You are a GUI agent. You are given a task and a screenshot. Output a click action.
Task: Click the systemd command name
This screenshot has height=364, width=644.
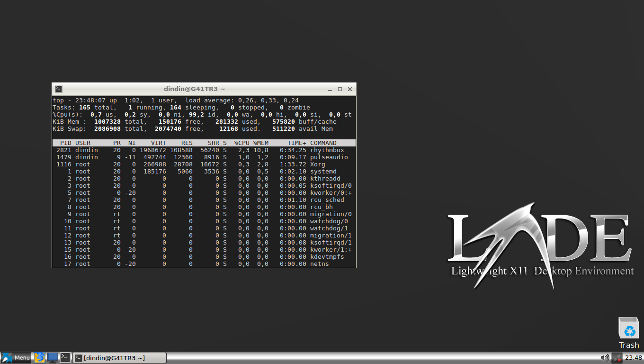tap(323, 172)
